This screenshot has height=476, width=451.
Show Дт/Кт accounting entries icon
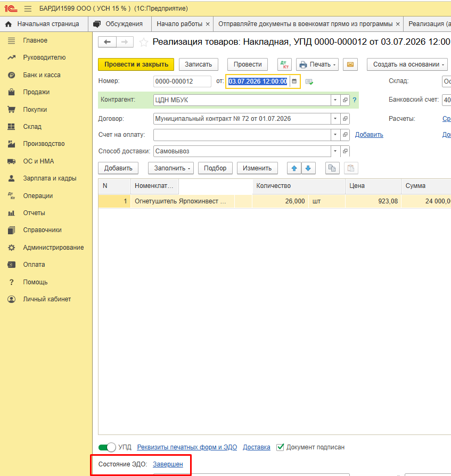pos(284,64)
